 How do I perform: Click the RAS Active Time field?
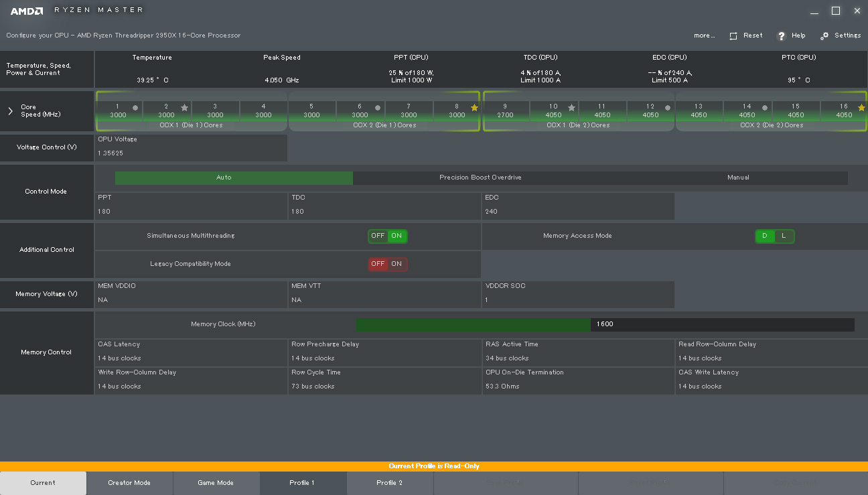click(x=578, y=352)
